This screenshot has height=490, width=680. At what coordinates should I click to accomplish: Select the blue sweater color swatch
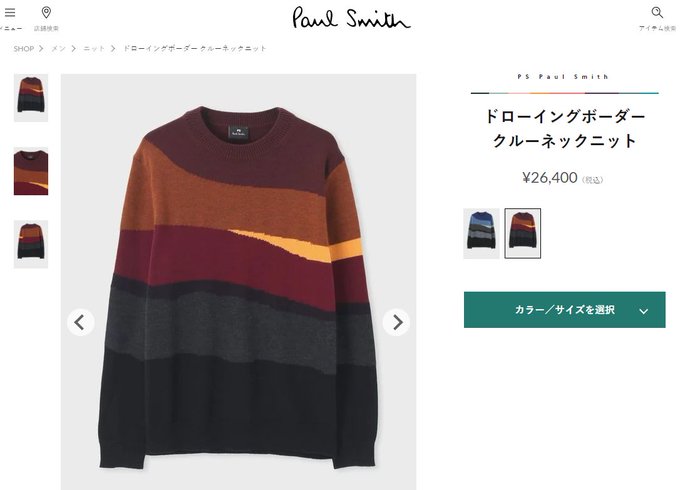click(481, 233)
